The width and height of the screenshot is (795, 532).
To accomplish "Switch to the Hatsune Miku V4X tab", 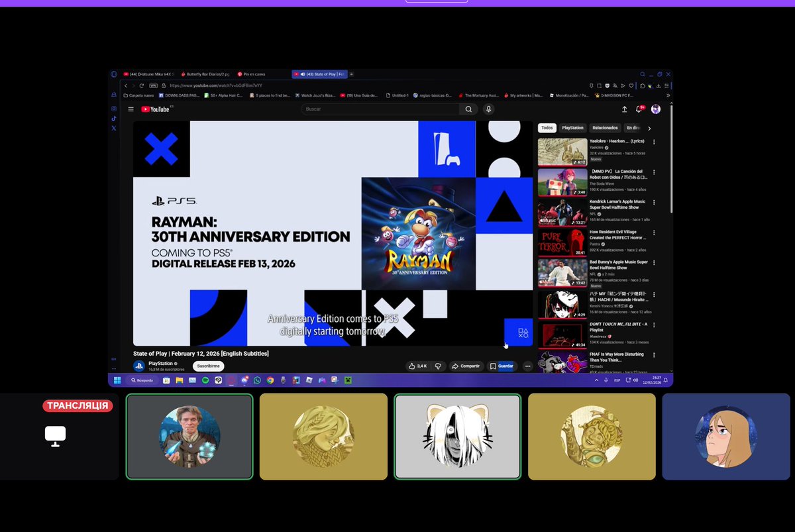I will pyautogui.click(x=148, y=74).
